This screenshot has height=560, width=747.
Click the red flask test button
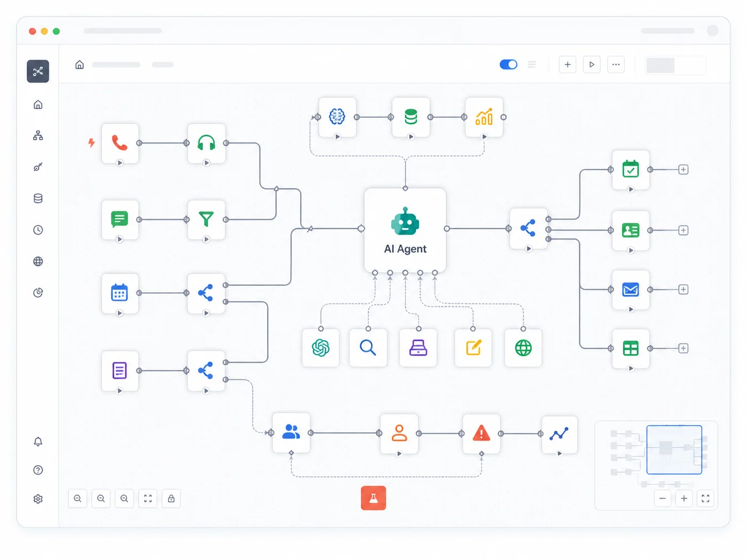pyautogui.click(x=373, y=498)
